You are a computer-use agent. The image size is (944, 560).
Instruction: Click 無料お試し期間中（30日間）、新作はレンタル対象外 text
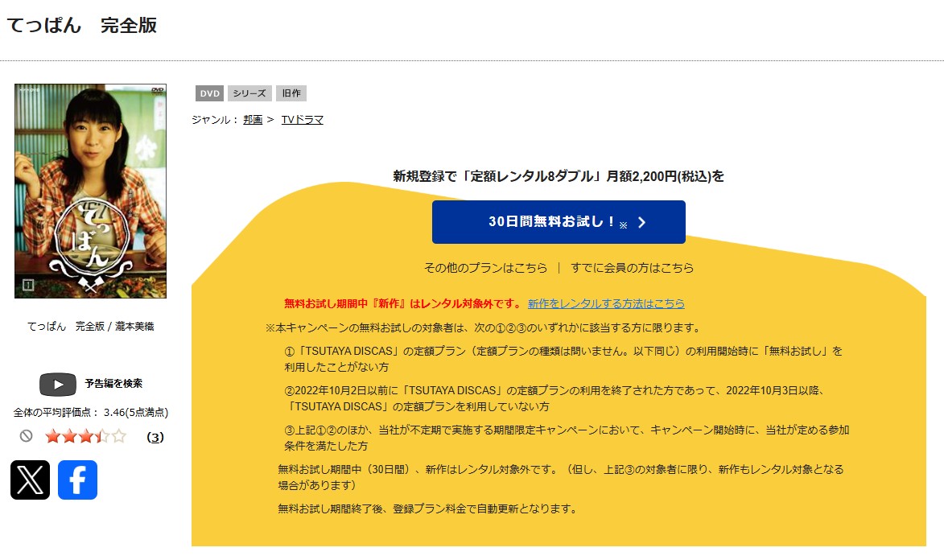tap(560, 477)
